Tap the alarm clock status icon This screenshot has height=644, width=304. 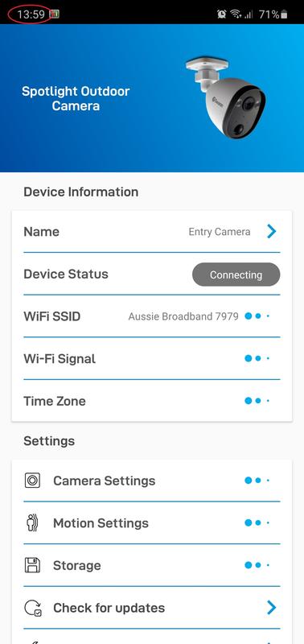coord(222,14)
